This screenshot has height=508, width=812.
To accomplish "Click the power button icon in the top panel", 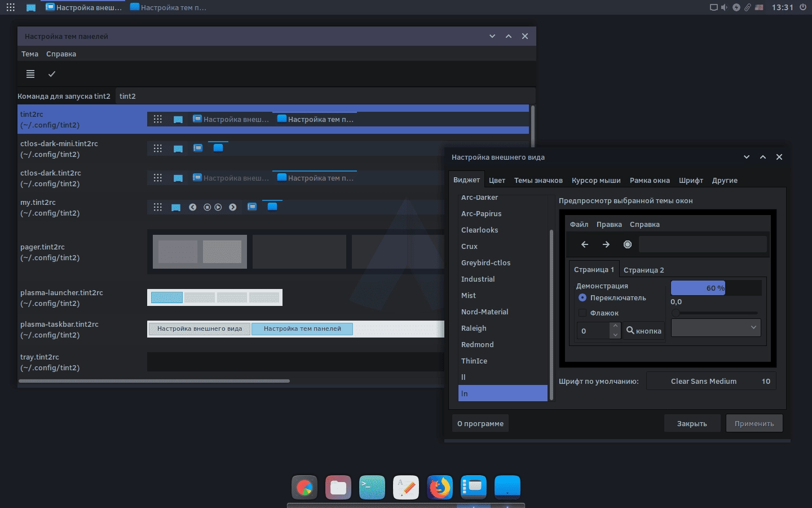I will click(803, 7).
